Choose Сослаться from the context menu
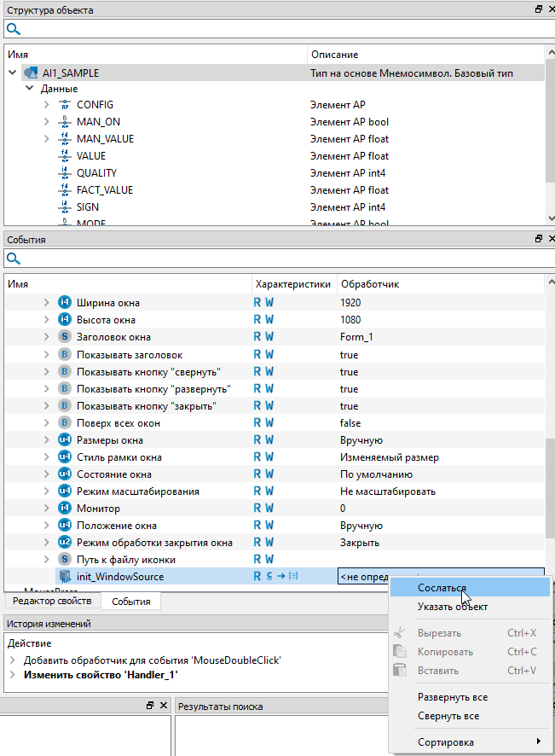555x756 pixels. (442, 587)
